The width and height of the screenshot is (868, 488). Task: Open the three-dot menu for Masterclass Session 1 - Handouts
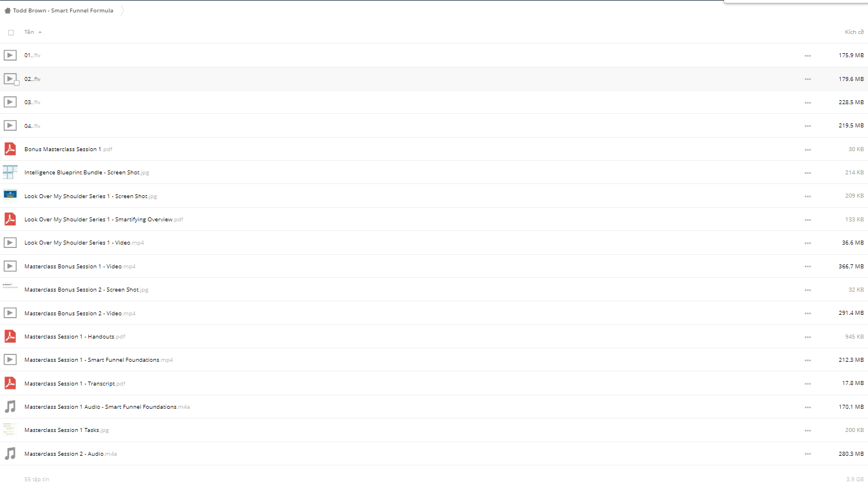tap(807, 337)
